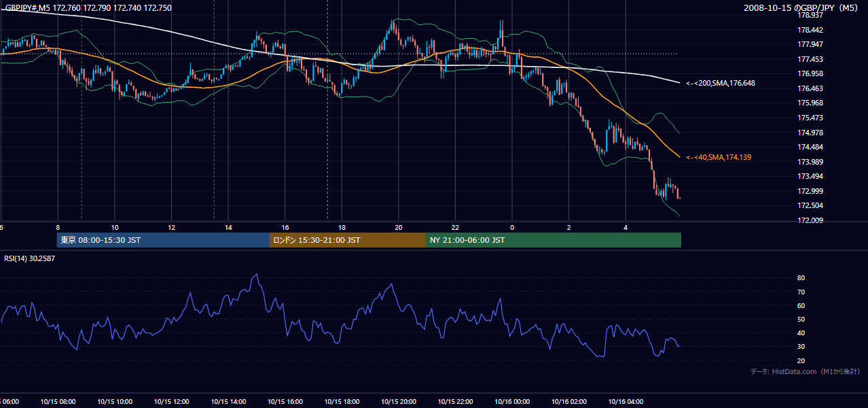The width and height of the screenshot is (868, 408).
Task: Click the 178.937 price axis label
Action: (x=810, y=15)
